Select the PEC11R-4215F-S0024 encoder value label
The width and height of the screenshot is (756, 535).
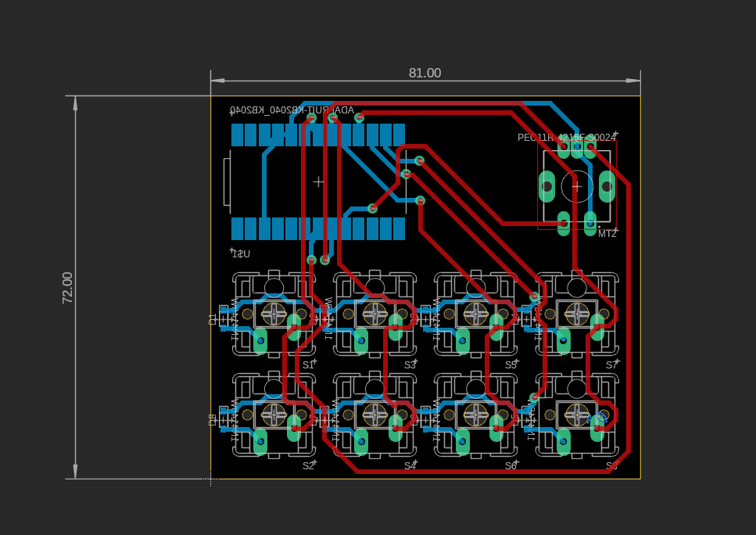[566, 137]
